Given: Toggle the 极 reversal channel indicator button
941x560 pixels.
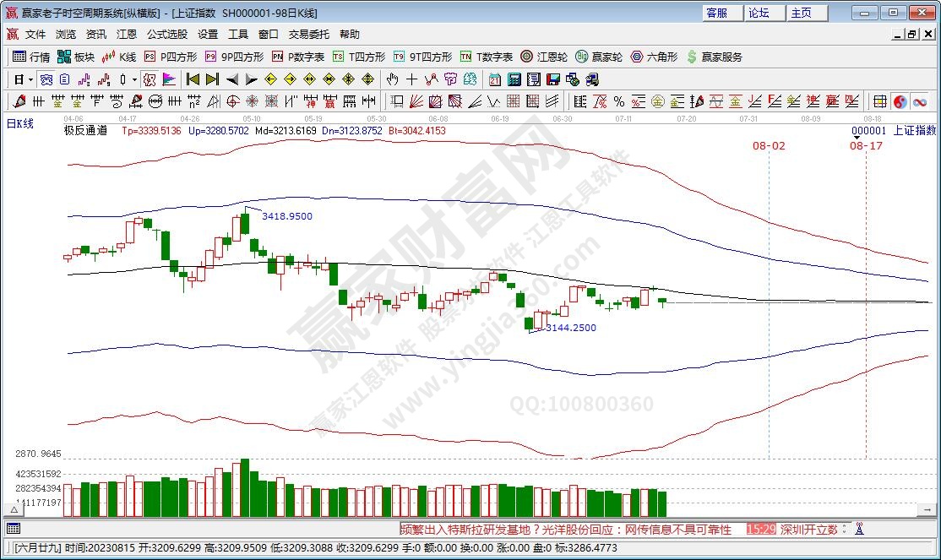Looking at the screenshot, I should [150, 79].
